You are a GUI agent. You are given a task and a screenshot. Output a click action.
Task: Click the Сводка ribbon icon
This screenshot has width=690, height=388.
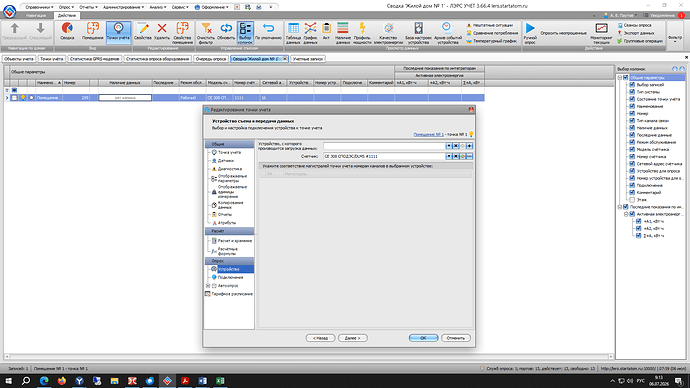67,32
